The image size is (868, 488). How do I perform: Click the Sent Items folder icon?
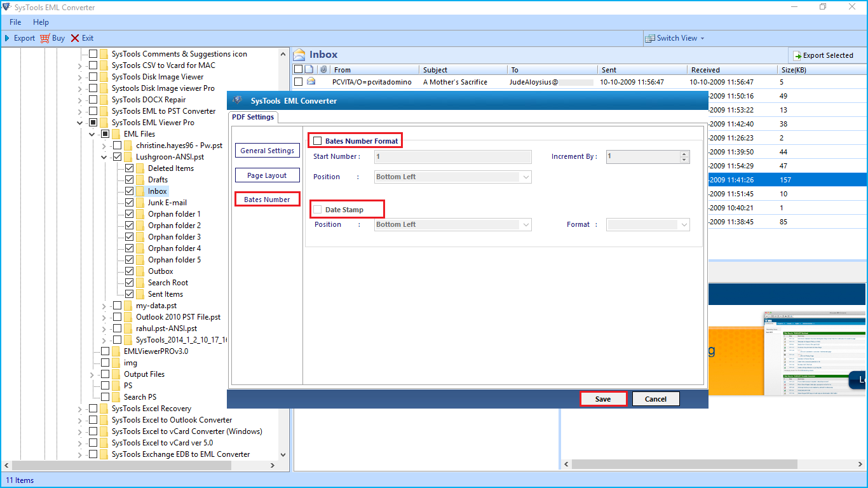click(x=140, y=294)
